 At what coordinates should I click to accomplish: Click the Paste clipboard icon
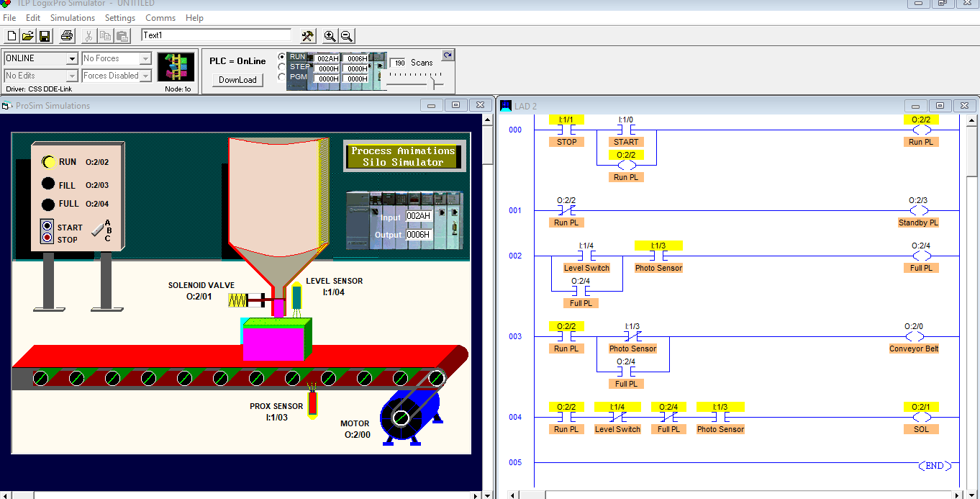[122, 35]
